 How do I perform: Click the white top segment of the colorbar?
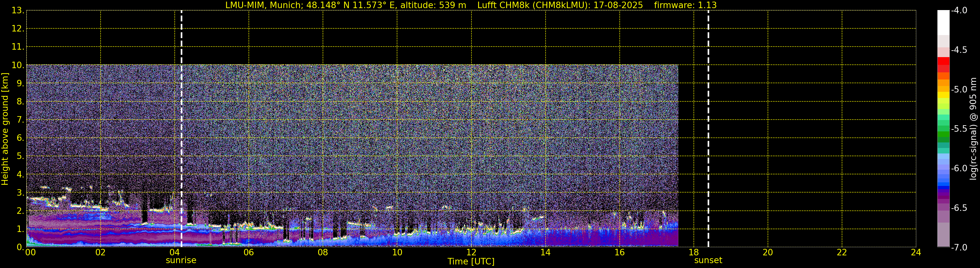944,23
